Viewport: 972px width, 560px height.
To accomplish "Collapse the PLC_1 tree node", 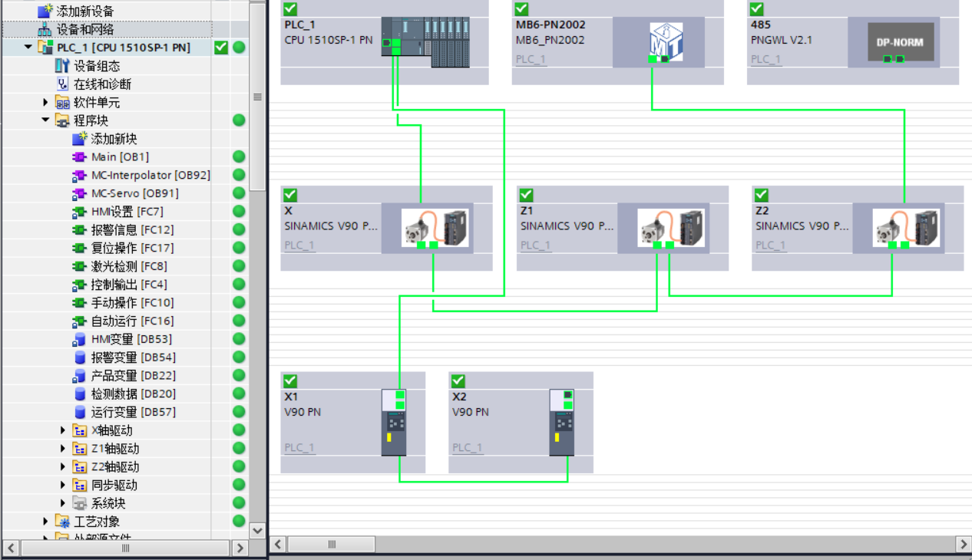I will [x=28, y=48].
